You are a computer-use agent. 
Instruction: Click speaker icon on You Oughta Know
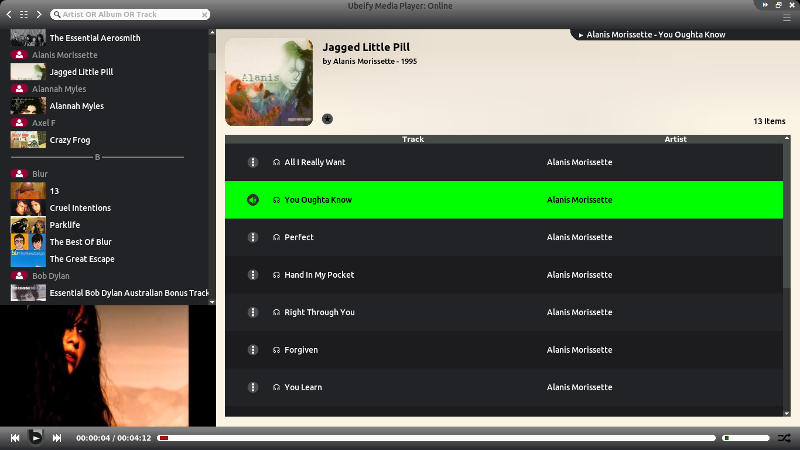(253, 200)
